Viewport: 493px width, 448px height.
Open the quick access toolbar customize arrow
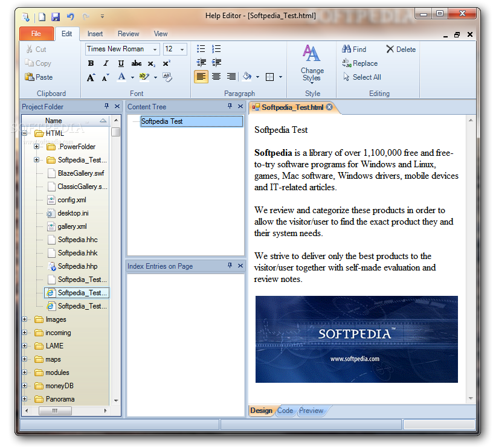[x=102, y=16]
